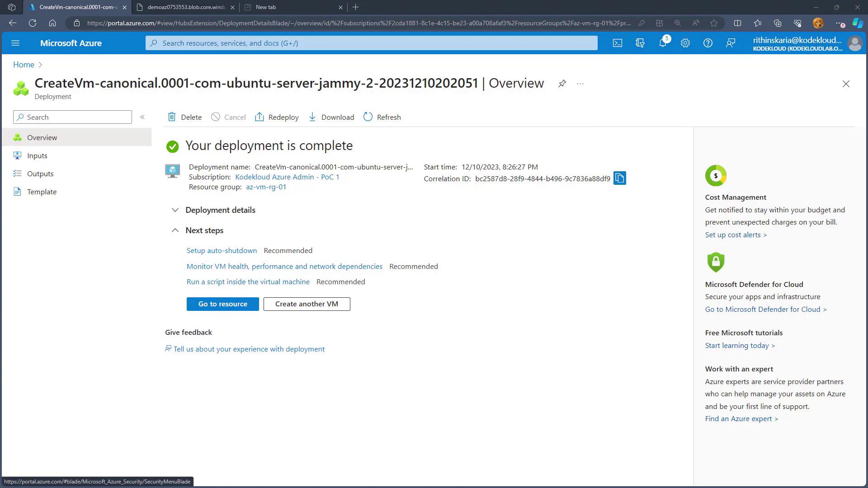Open the az-vm-rg-01 resource group link
The width and height of the screenshot is (868, 488).
coord(266,187)
